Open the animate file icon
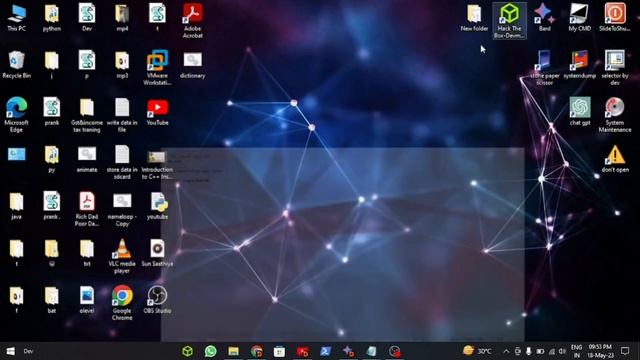Screen dimensions: 640x360 tap(87, 159)
